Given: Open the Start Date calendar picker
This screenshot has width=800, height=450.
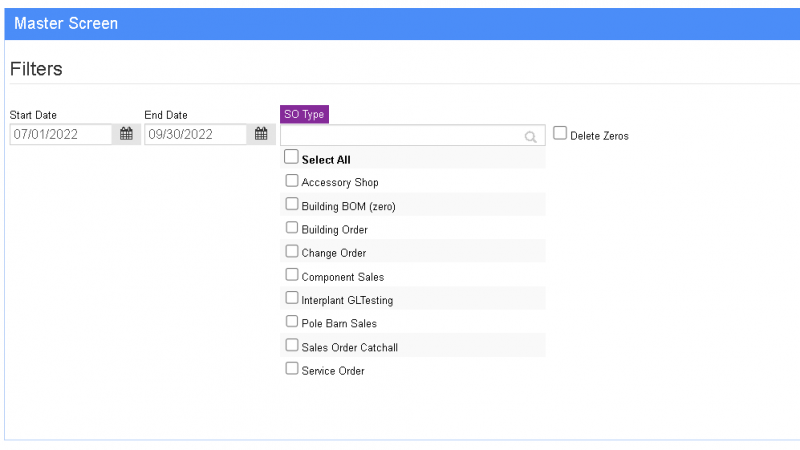Looking at the screenshot, I should (126, 134).
